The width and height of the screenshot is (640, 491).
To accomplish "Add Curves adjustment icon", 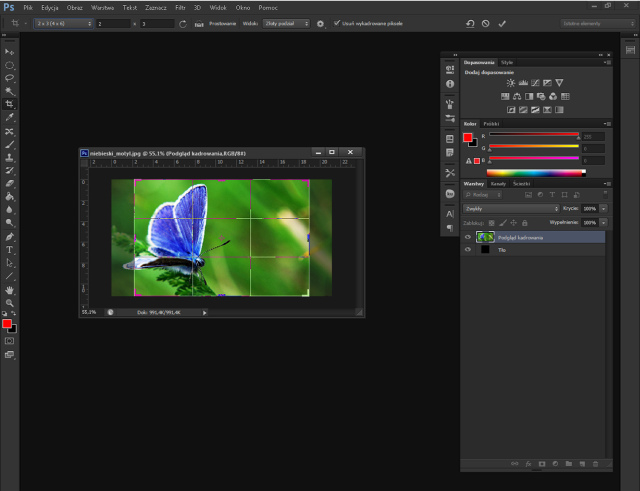I will point(535,83).
